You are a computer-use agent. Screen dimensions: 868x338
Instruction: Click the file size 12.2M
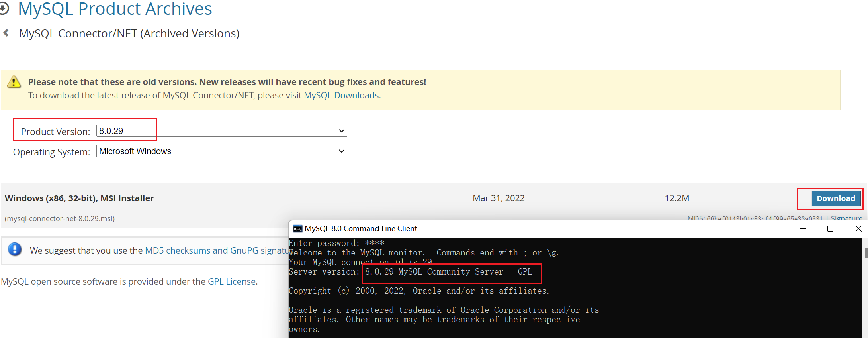[x=677, y=198]
